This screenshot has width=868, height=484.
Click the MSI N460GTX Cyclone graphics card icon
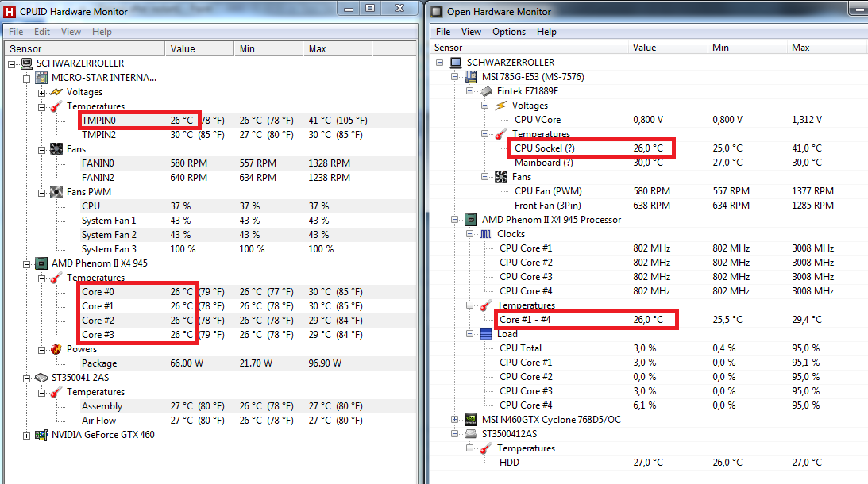(471, 420)
